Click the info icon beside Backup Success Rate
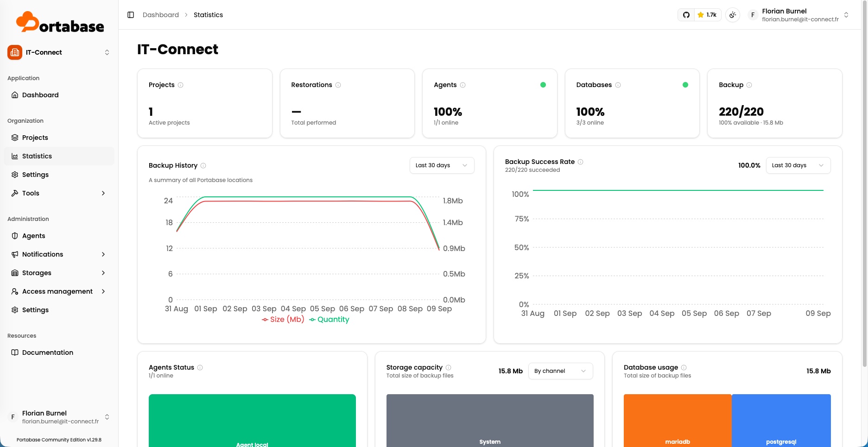This screenshot has height=447, width=868. [580, 162]
